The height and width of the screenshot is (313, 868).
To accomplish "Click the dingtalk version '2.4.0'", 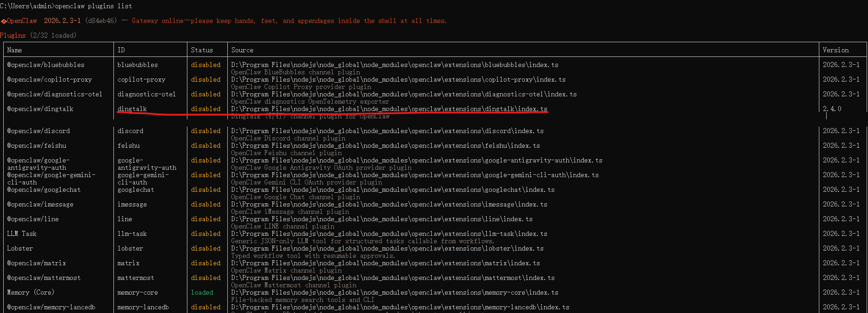I will 832,109.
